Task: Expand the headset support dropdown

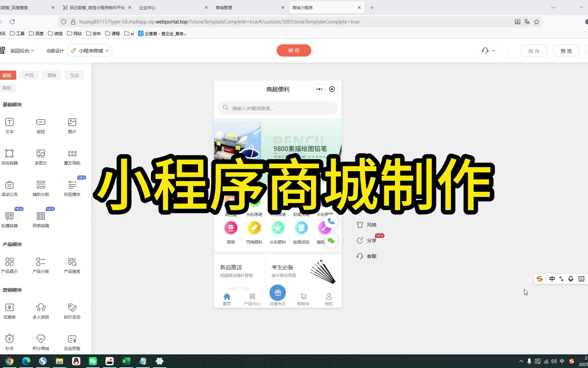Action: [488, 51]
